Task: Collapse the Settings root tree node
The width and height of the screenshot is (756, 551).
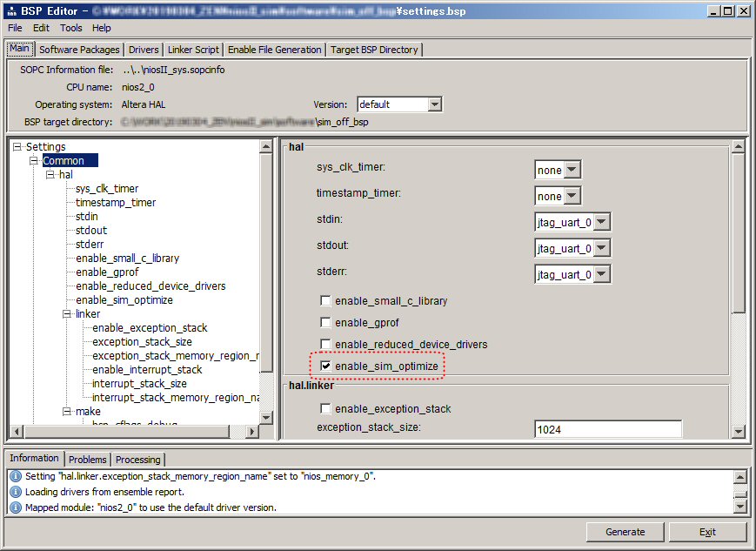Action: pyautogui.click(x=17, y=147)
